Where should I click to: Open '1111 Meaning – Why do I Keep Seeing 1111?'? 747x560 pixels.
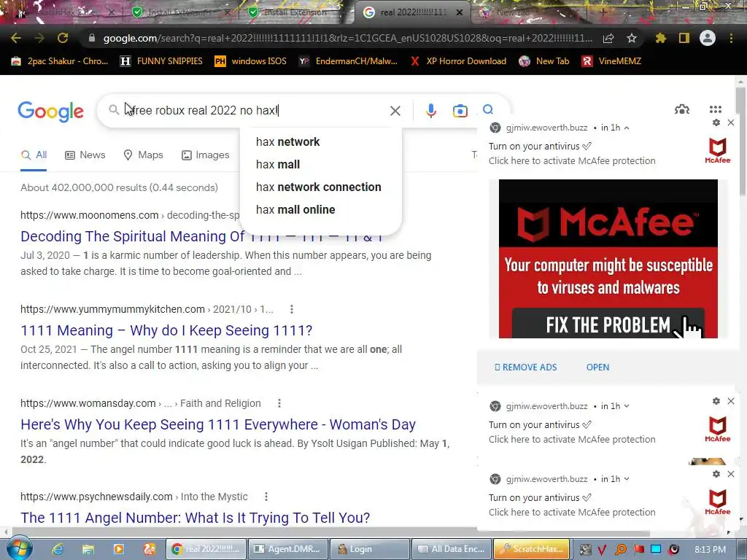[166, 330]
